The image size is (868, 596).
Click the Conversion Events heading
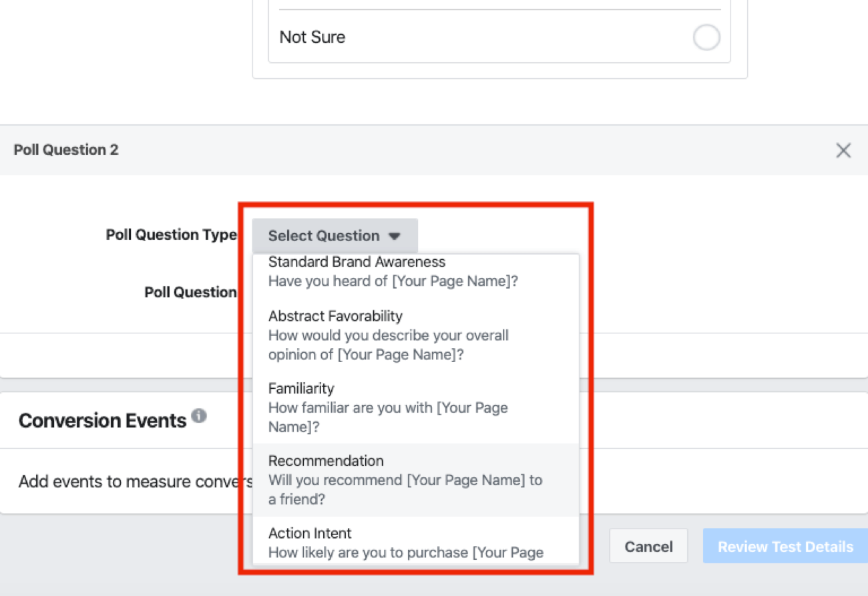click(x=102, y=421)
